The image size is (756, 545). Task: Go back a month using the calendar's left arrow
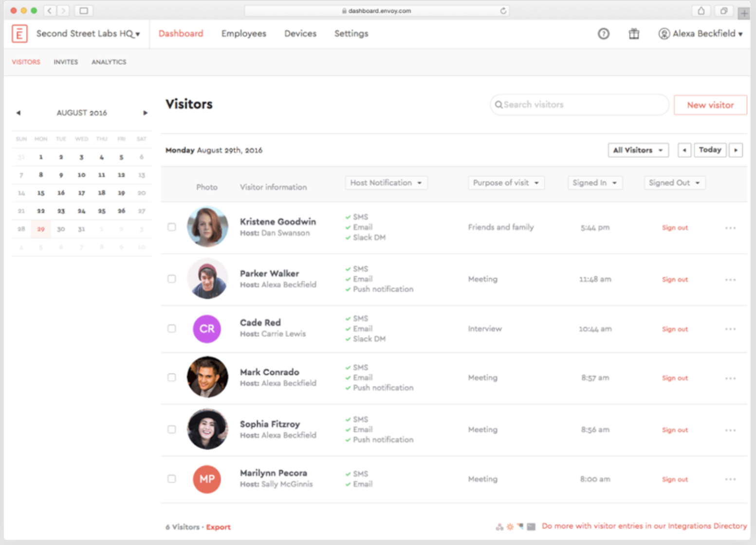click(x=18, y=113)
